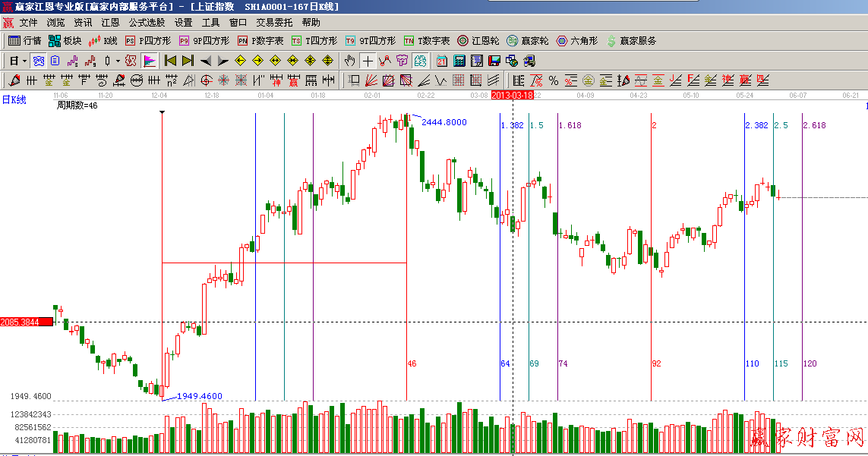Click the hand pan tool icon
Image resolution: width=868 pixels, height=456 pixels.
pos(349,61)
